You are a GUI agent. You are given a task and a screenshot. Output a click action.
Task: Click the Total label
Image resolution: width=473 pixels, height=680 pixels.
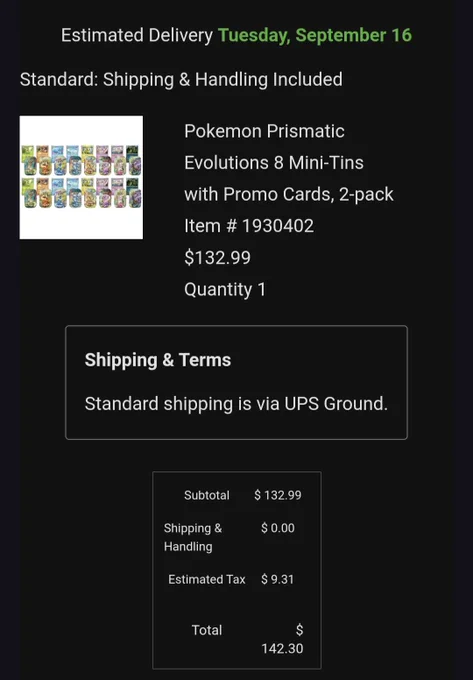coord(207,630)
